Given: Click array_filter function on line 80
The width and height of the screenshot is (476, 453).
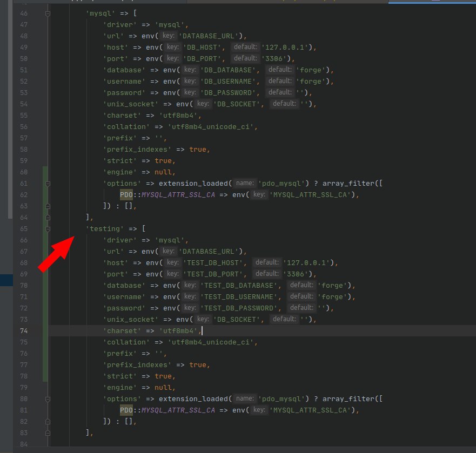Looking at the screenshot, I should coord(348,398).
